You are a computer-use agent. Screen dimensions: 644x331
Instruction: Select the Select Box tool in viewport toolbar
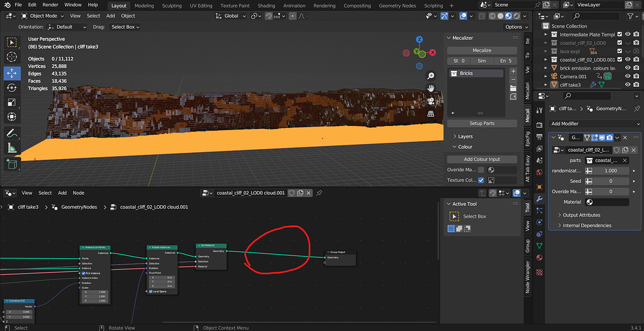[11, 42]
